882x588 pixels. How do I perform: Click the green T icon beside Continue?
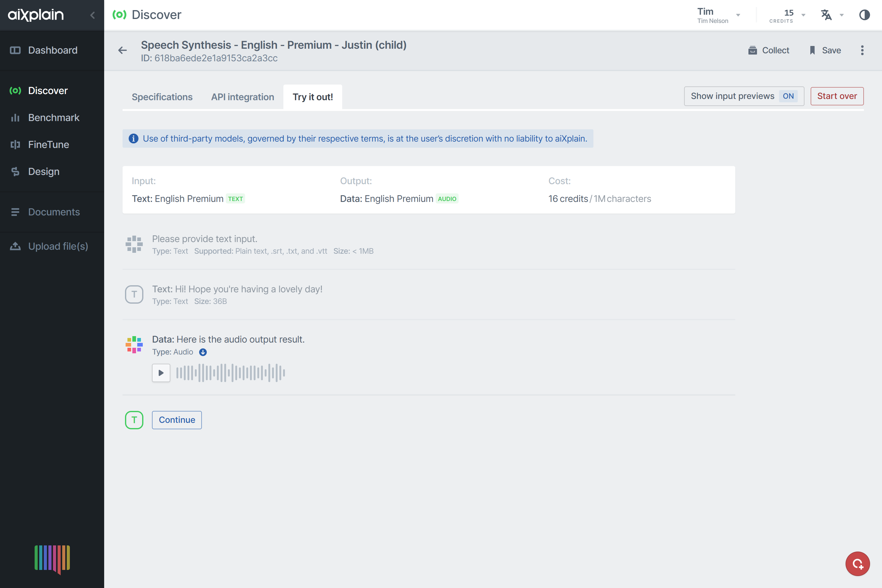(x=134, y=419)
